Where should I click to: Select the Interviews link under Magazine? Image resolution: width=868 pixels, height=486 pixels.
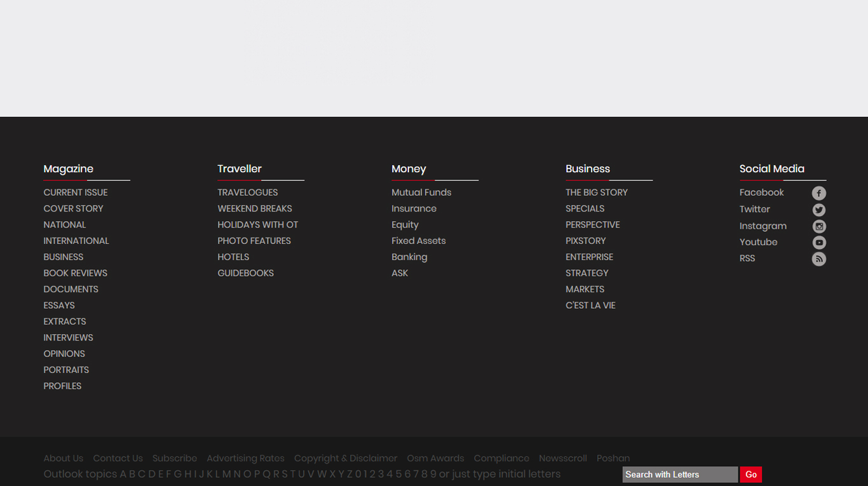pyautogui.click(x=68, y=338)
